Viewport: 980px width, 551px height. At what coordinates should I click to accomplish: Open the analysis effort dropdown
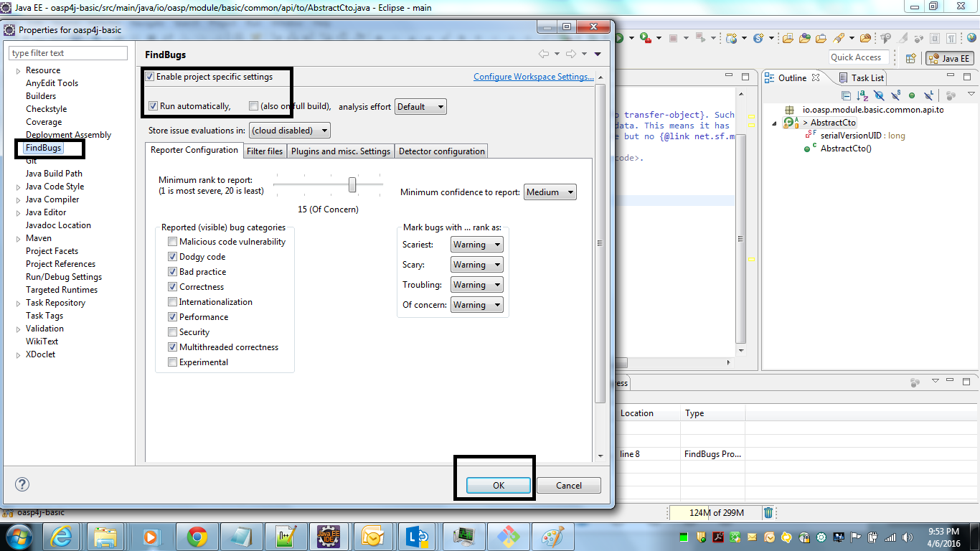tap(420, 107)
